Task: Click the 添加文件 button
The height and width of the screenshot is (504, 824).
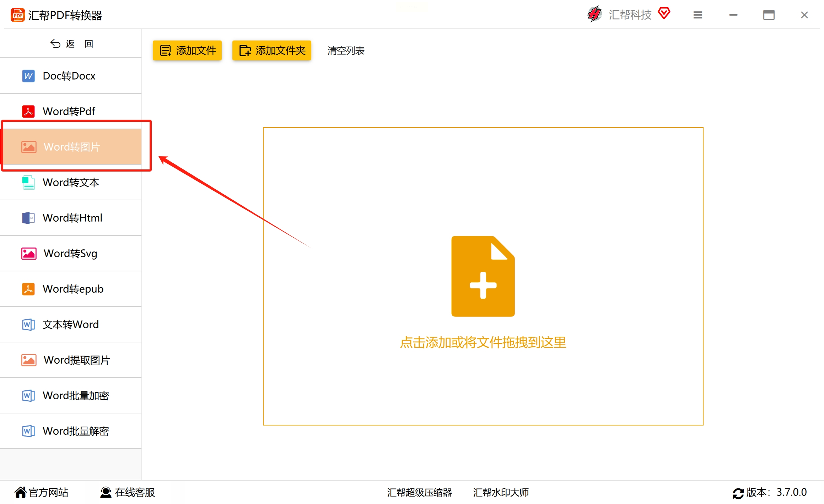Action: [187, 50]
